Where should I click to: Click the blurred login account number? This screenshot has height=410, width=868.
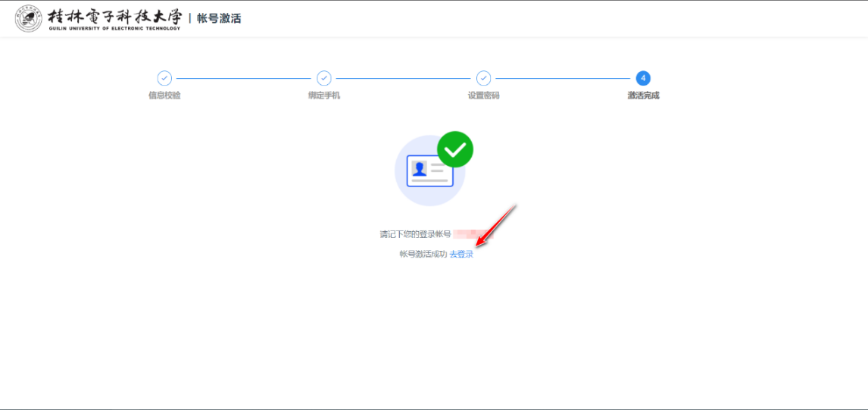(472, 235)
